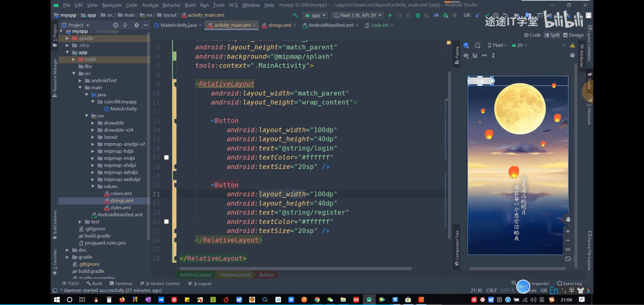
Task: Click Collapse All icon in Project panel
Action: [x=125, y=25]
